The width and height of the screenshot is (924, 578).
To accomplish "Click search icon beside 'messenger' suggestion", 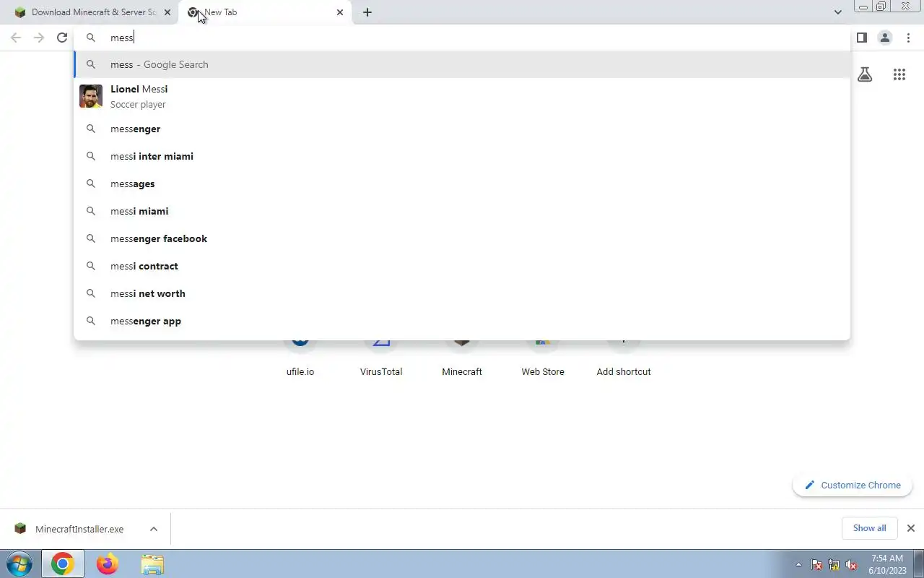I will coord(91,129).
